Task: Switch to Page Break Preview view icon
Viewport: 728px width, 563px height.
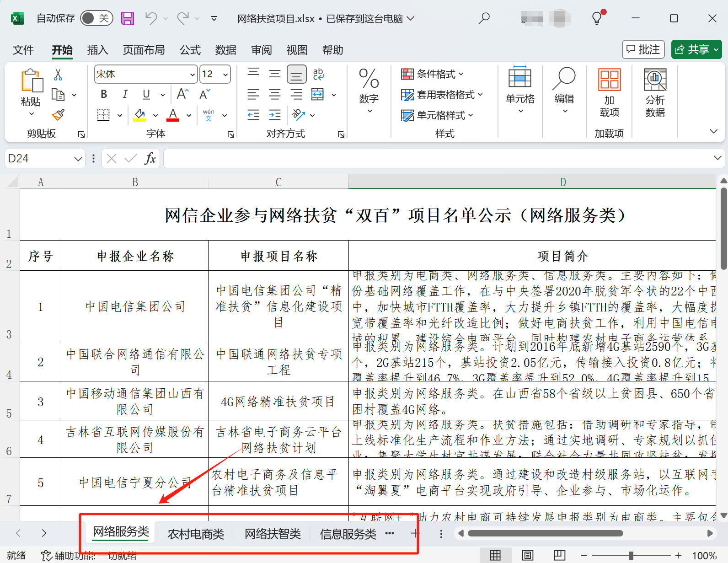Action: [x=560, y=555]
